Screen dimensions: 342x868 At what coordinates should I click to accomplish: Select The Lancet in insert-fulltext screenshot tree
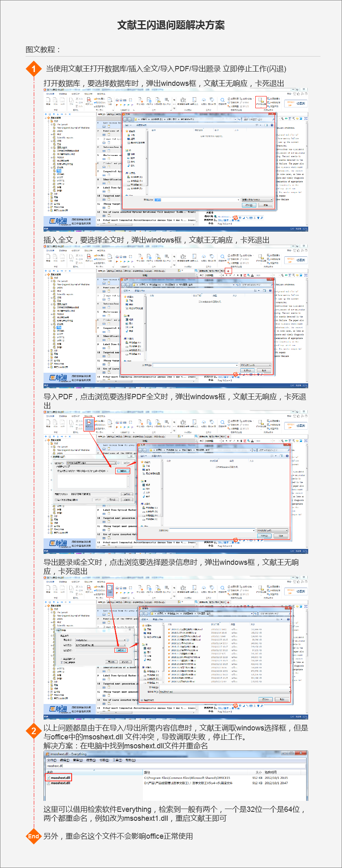coord(62,281)
